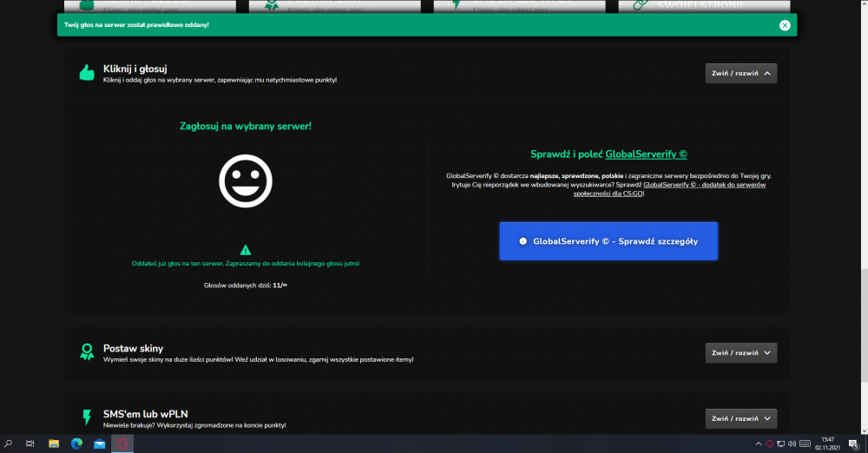Launch Microsoft Edge from taskbar
Screen dimensions: 868x453
tap(76, 443)
